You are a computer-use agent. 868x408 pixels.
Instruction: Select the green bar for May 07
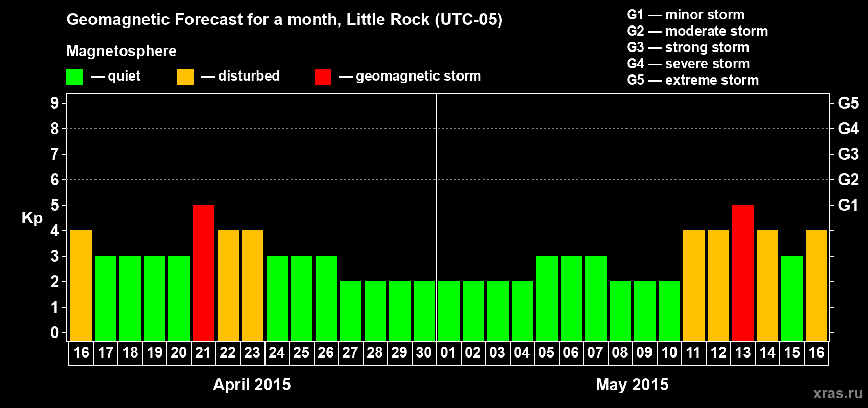(596, 298)
